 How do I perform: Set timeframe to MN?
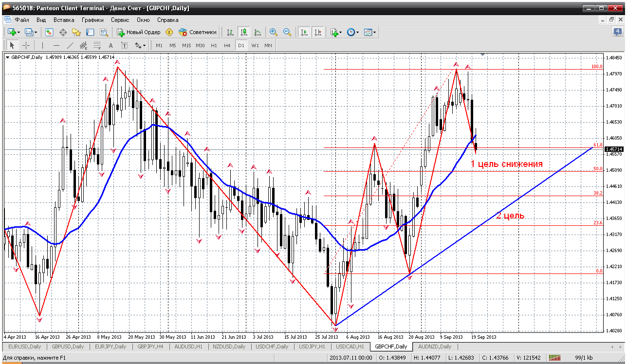(268, 45)
